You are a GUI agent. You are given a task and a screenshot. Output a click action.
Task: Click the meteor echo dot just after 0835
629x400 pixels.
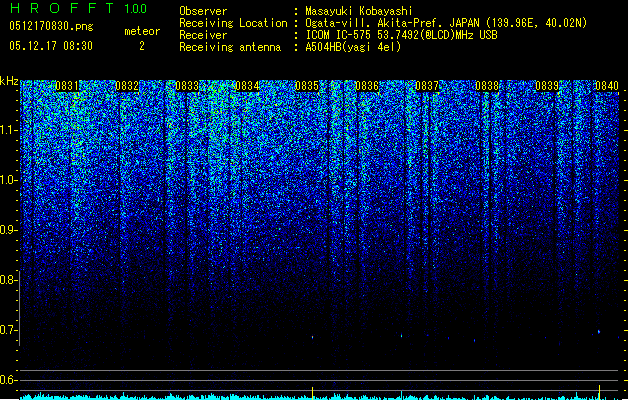(312, 337)
